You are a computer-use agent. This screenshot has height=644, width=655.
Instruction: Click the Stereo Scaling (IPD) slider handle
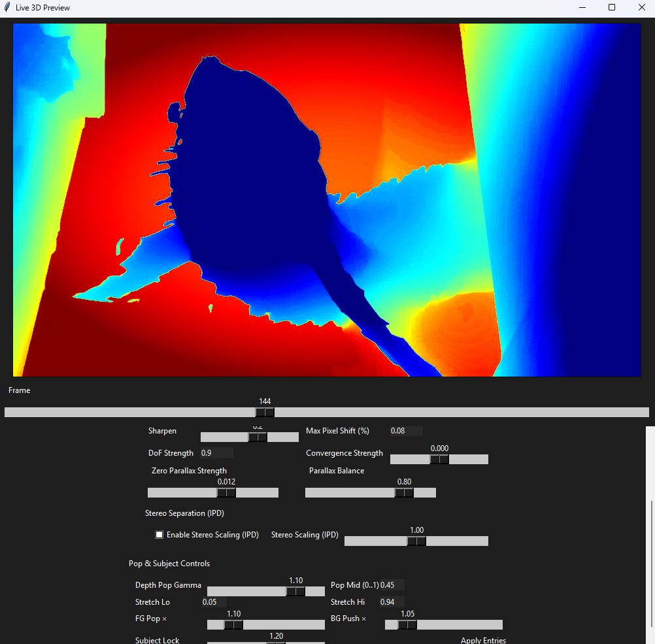[x=416, y=541]
